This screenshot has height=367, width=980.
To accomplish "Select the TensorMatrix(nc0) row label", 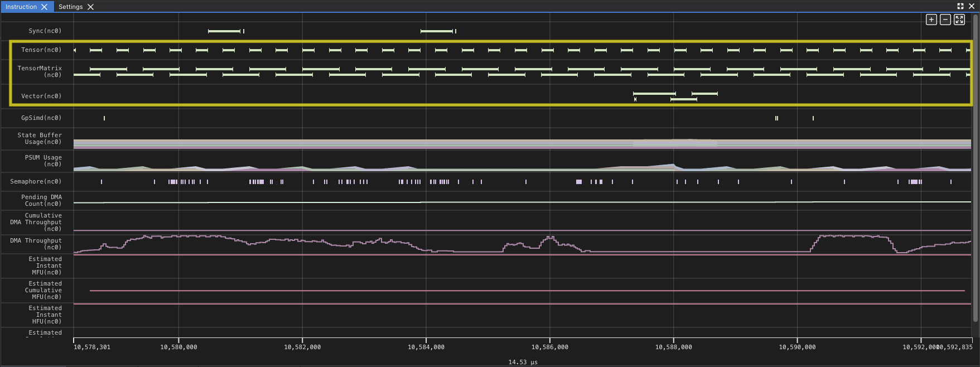I will click(x=40, y=71).
